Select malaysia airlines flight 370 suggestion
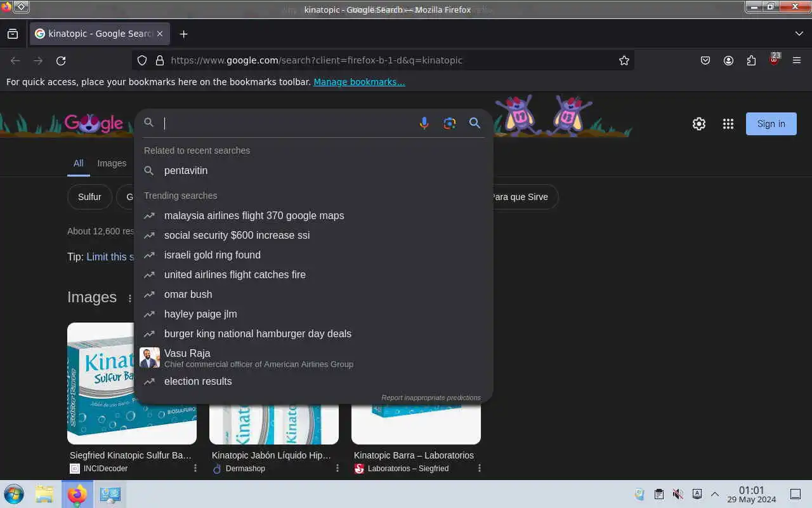 (x=314, y=215)
